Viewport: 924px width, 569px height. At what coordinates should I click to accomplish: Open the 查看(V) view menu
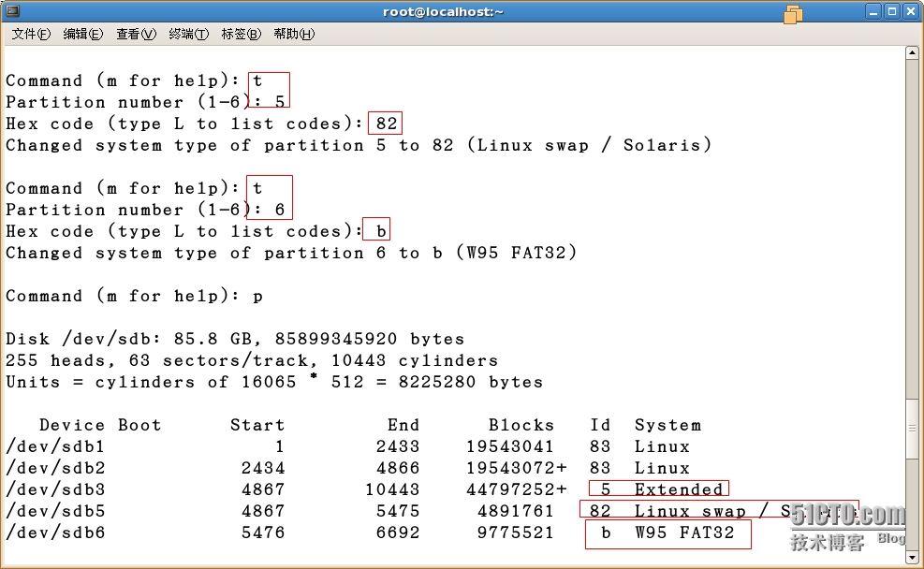tap(136, 35)
